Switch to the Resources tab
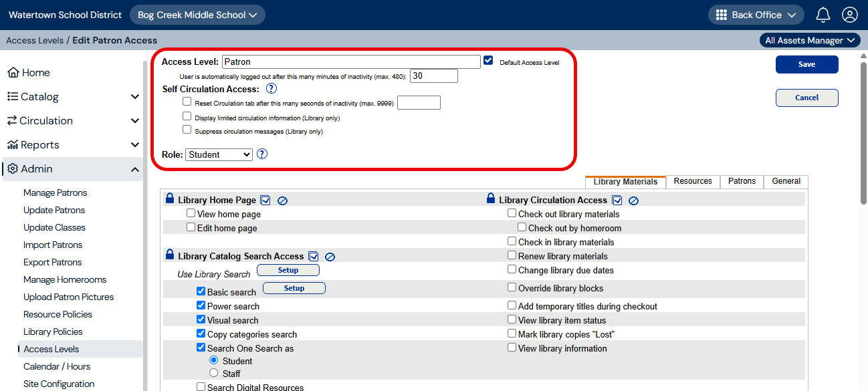 point(693,181)
